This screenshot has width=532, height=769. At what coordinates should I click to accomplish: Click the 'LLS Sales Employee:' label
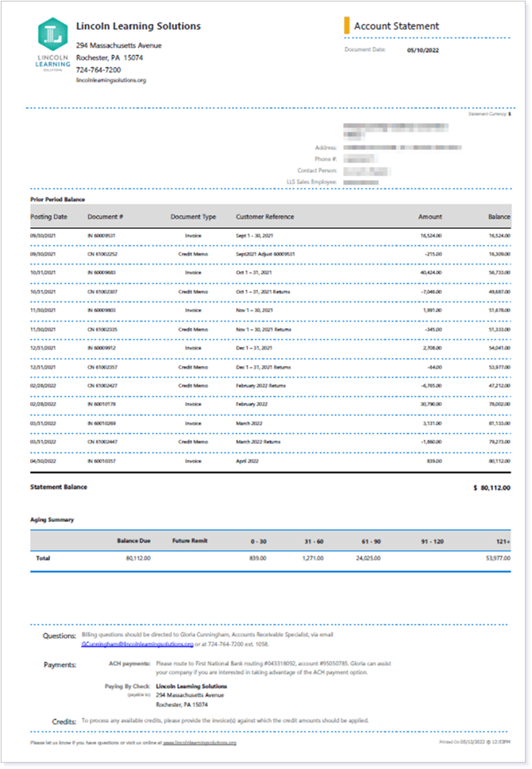pos(312,182)
